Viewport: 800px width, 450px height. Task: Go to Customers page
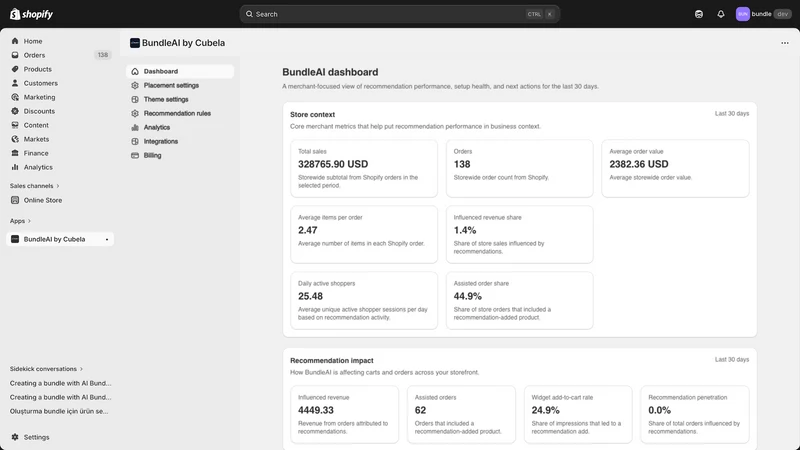40,83
